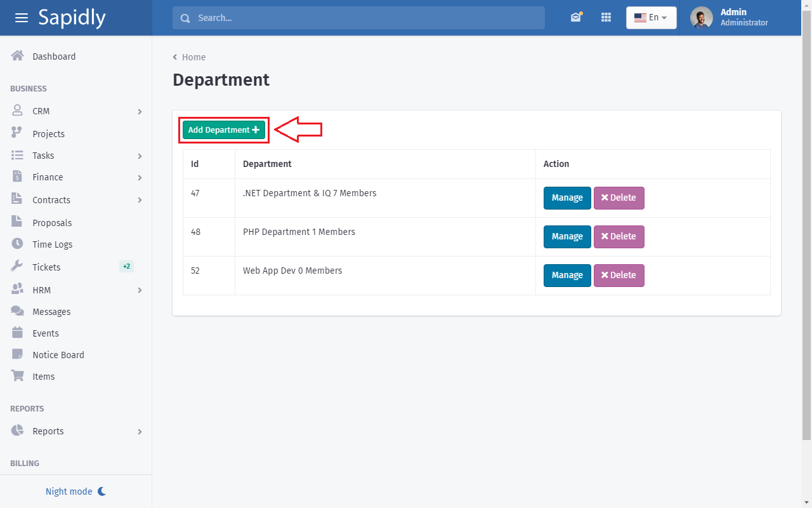
Task: Open the En language dropdown
Action: (x=651, y=18)
